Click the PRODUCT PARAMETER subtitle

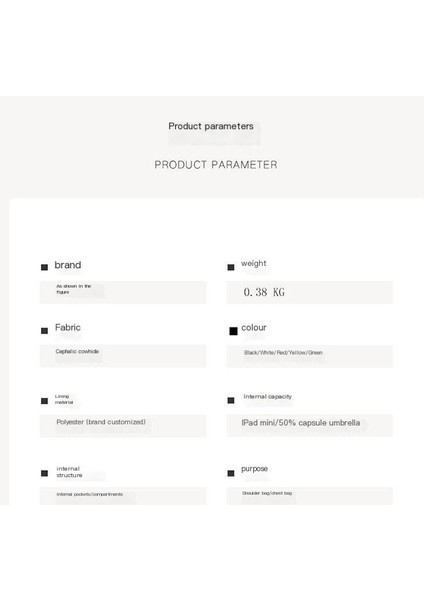(216, 165)
